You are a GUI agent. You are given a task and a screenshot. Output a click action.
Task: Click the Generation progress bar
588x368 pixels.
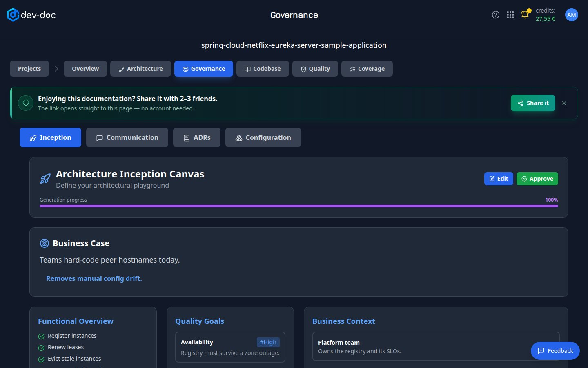[299, 206]
